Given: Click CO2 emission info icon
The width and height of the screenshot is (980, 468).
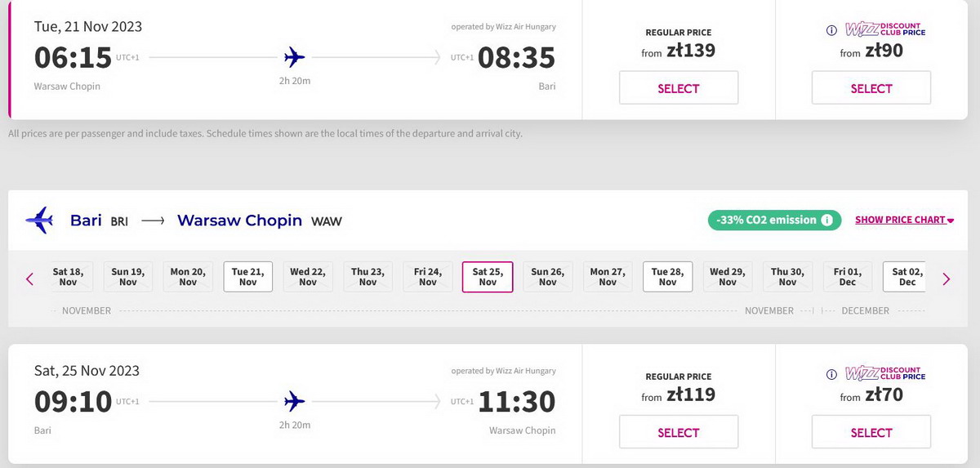Looking at the screenshot, I should [826, 220].
